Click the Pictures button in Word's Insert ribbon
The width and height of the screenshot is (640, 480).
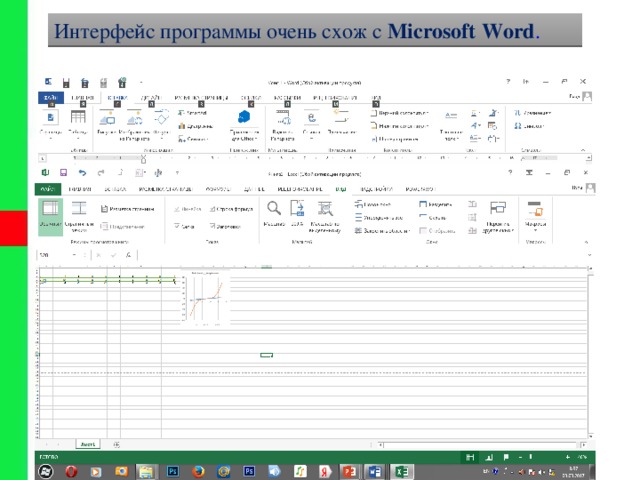pyautogui.click(x=107, y=123)
